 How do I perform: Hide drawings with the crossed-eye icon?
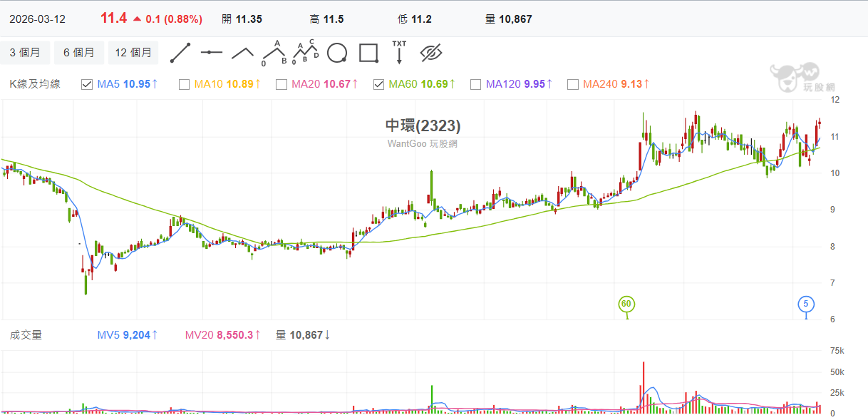click(x=431, y=53)
